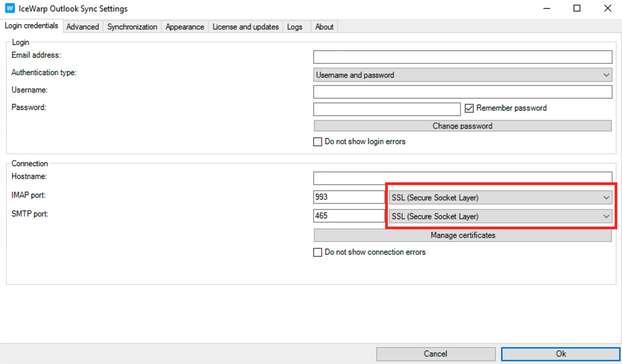Focus the Email address field
Image resolution: width=622 pixels, height=364 pixels.
click(462, 57)
